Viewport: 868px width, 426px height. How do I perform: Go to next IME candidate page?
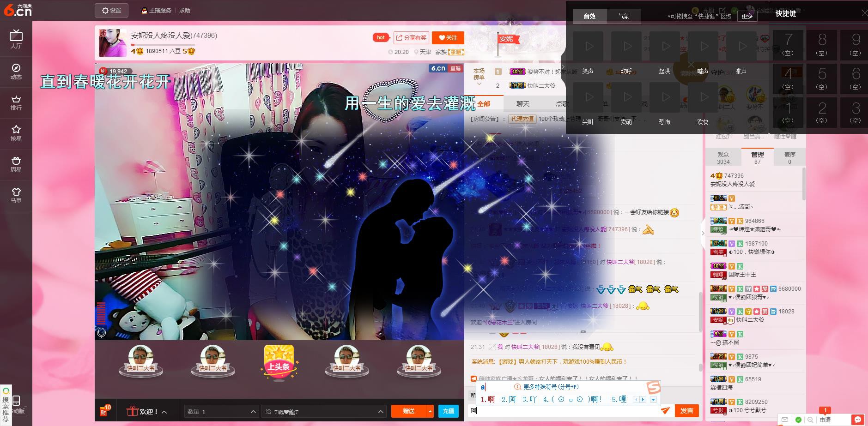[643, 399]
